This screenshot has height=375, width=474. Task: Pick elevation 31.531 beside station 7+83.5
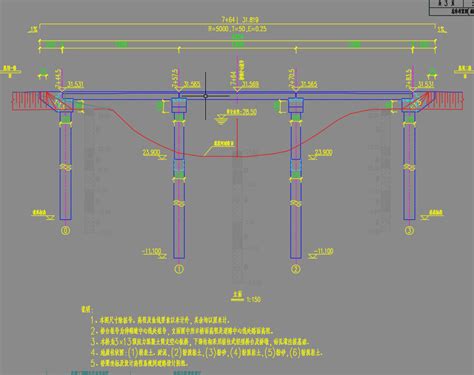[x=426, y=84]
